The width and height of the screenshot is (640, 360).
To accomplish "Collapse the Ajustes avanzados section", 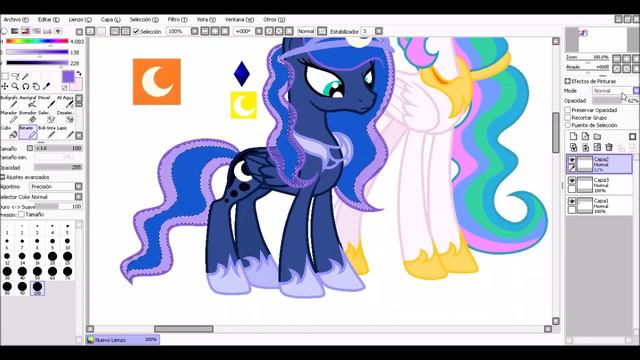I will [x=3, y=177].
